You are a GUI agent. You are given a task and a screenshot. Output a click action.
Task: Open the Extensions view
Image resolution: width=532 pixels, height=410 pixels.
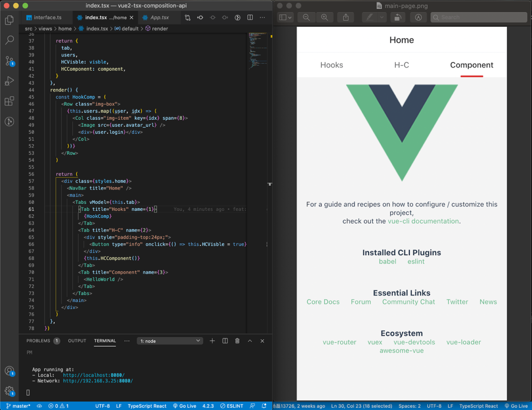click(10, 101)
